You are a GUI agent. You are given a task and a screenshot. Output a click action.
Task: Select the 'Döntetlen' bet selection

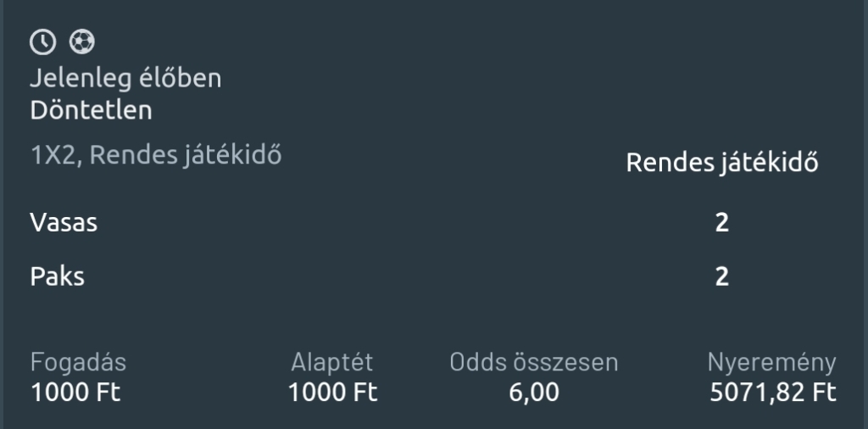pyautogui.click(x=91, y=110)
